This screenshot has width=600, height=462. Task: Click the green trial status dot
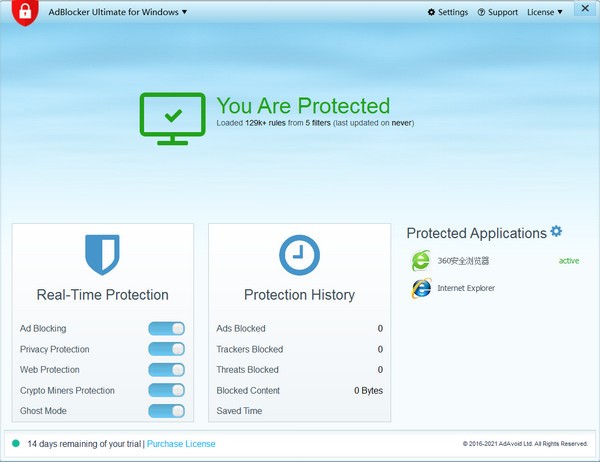coord(16,443)
